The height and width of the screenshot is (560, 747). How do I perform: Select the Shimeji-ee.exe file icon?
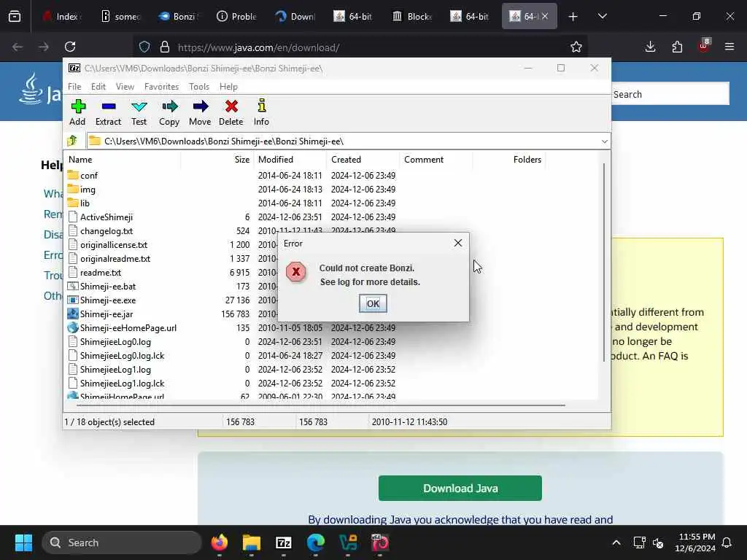(x=72, y=300)
